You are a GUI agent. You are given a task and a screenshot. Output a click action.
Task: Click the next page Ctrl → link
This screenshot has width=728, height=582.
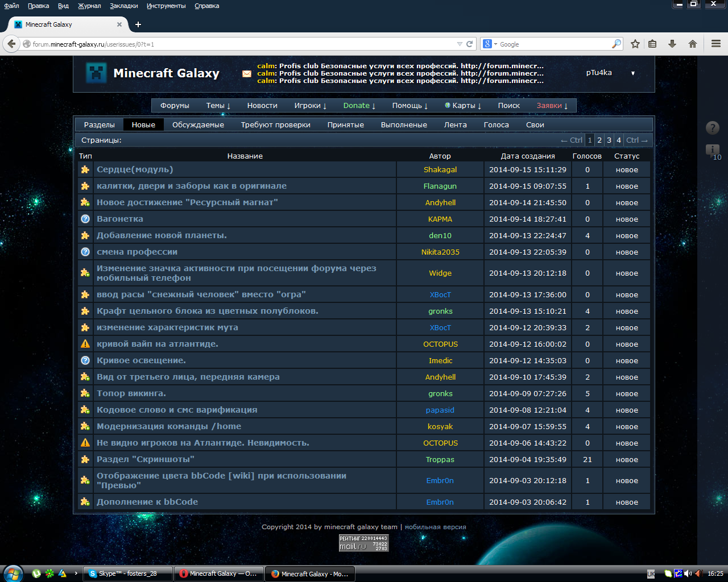point(637,140)
